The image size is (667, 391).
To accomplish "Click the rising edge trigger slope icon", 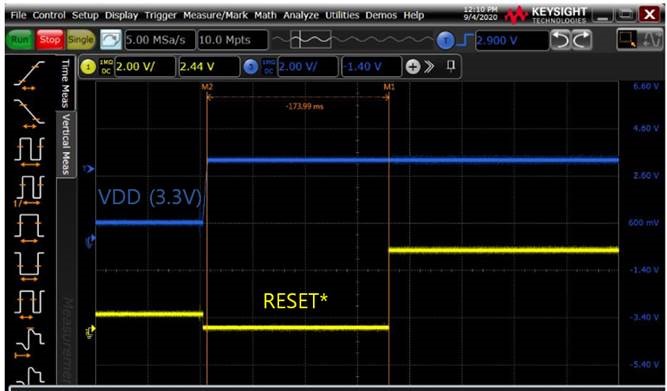I will [x=465, y=40].
